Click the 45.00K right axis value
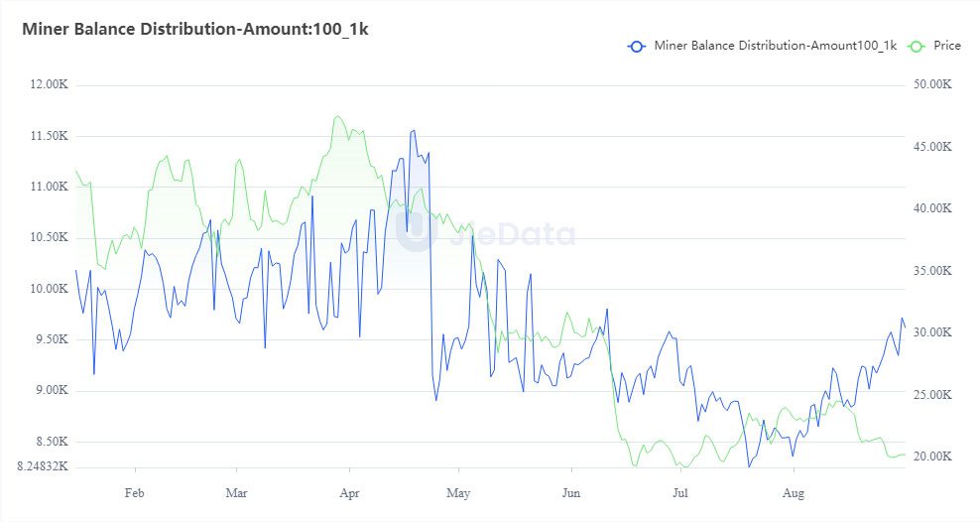Screen dimensions: 980x522 point(933,146)
